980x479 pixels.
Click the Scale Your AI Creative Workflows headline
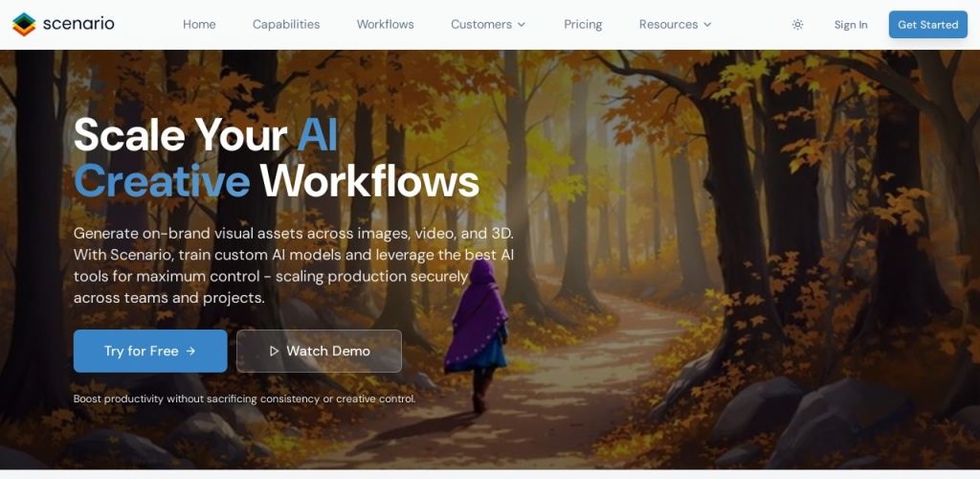point(277,157)
